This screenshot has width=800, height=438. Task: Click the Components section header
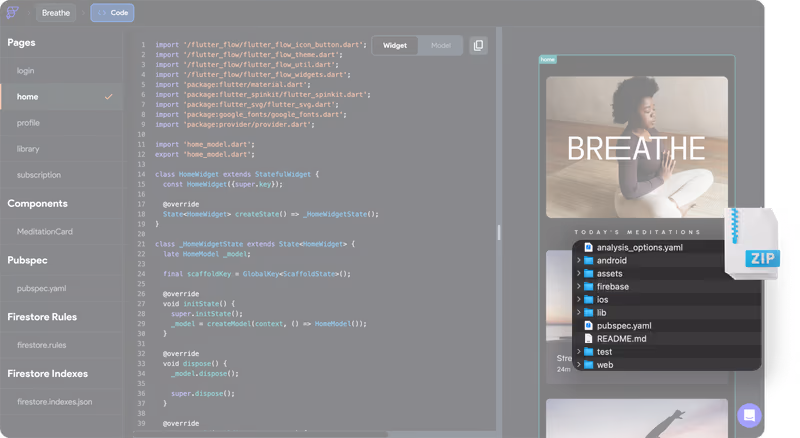pos(37,203)
